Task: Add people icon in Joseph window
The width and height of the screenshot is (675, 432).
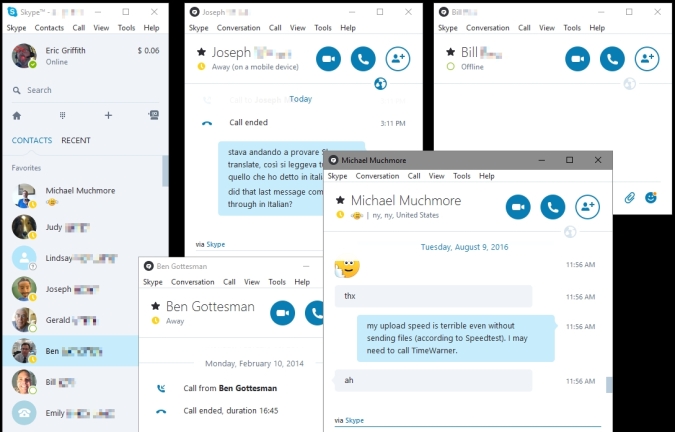Action: point(398,59)
